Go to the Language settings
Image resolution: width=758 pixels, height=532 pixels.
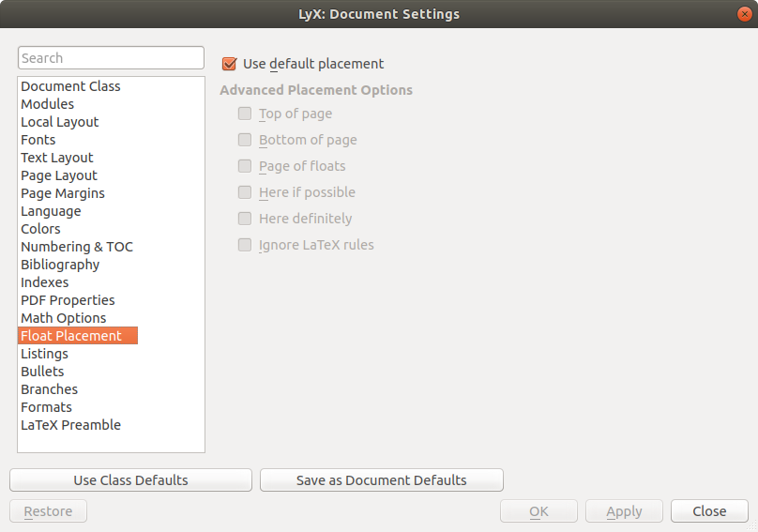(x=51, y=211)
